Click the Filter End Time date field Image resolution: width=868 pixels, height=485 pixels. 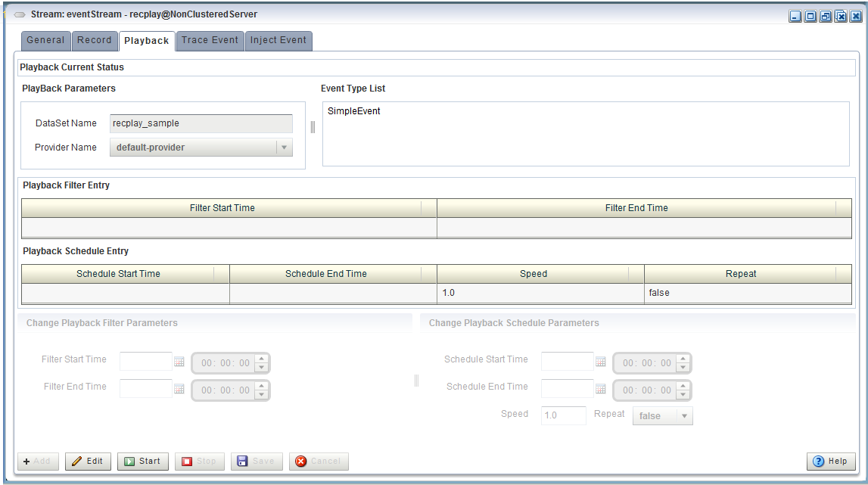(145, 389)
